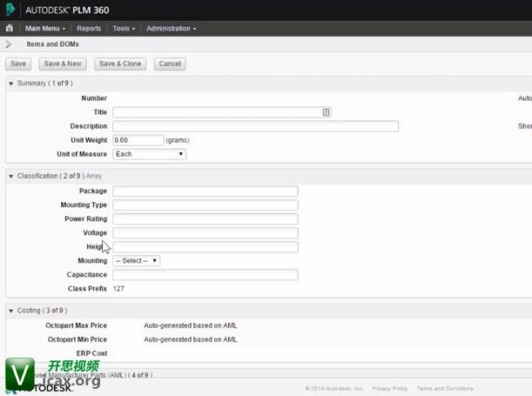Open the Administration menu
The image size is (532, 396).
(x=172, y=29)
